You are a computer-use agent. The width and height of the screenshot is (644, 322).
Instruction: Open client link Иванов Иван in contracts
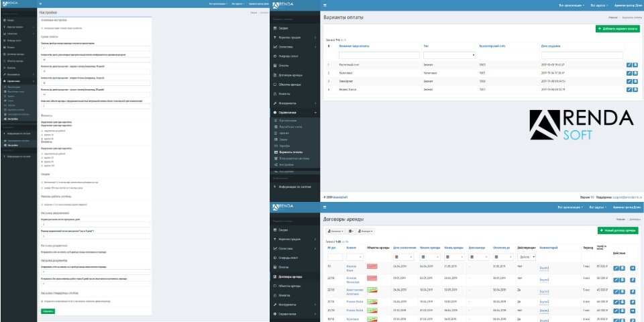point(352,268)
